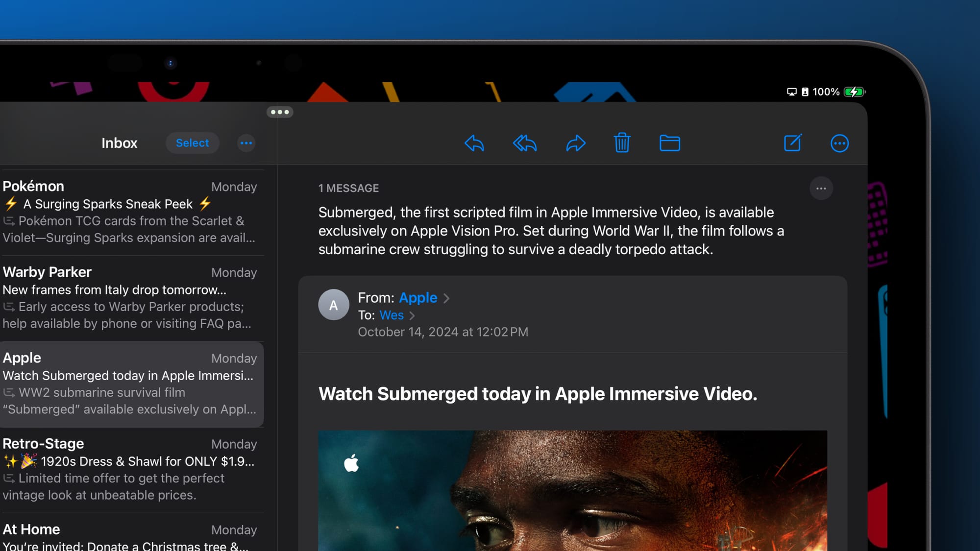Compose a new email
Viewport: 980px width, 551px height.
click(x=792, y=143)
